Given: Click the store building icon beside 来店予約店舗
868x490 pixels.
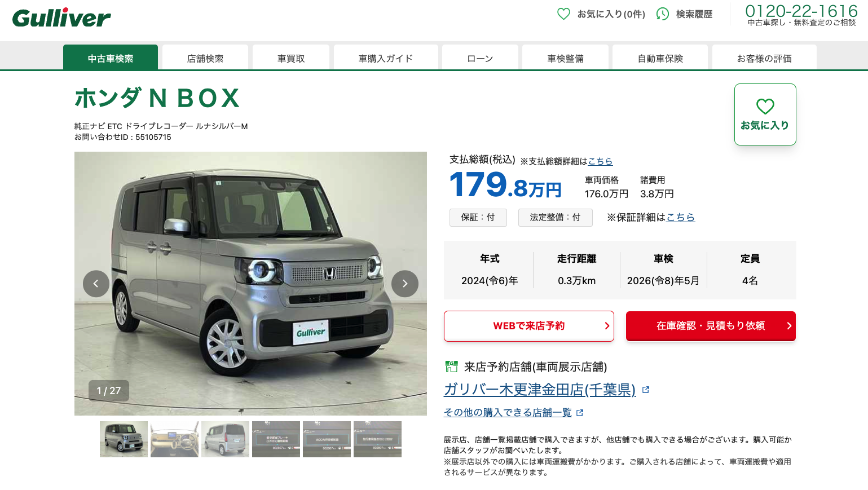Looking at the screenshot, I should tap(451, 367).
